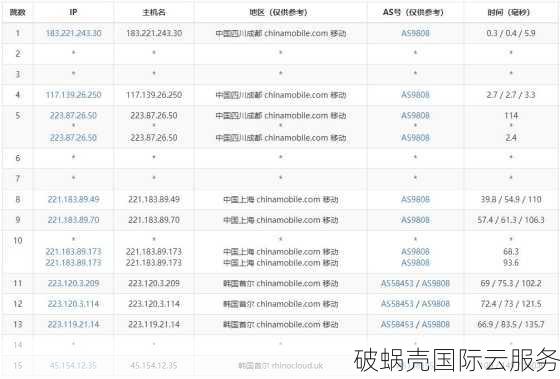560x379 pixels.
Task: Select the IP column header
Action: pos(73,12)
